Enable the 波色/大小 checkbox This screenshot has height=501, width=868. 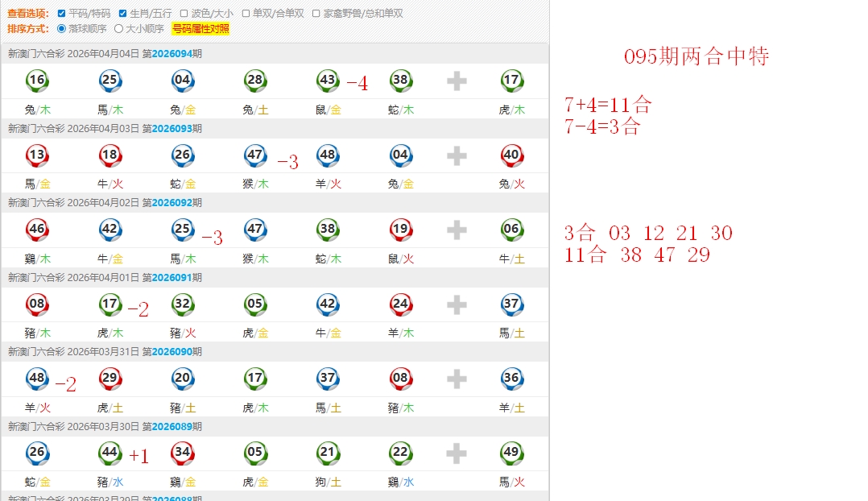click(184, 14)
